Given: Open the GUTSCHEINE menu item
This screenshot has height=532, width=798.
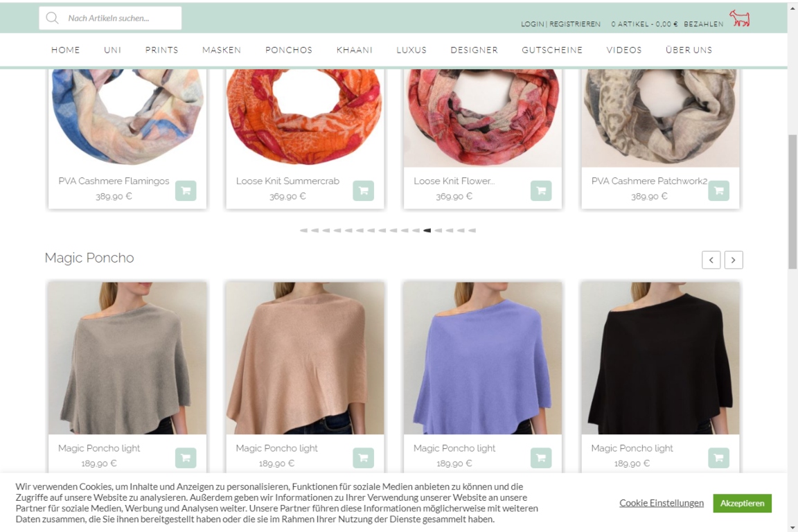Looking at the screenshot, I should click(x=552, y=50).
